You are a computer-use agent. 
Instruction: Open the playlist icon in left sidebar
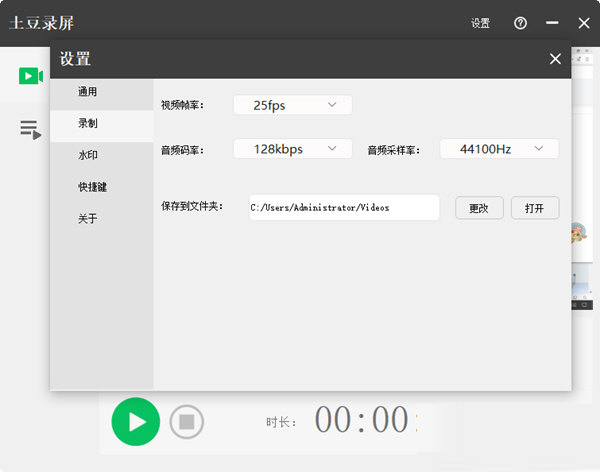[29, 129]
